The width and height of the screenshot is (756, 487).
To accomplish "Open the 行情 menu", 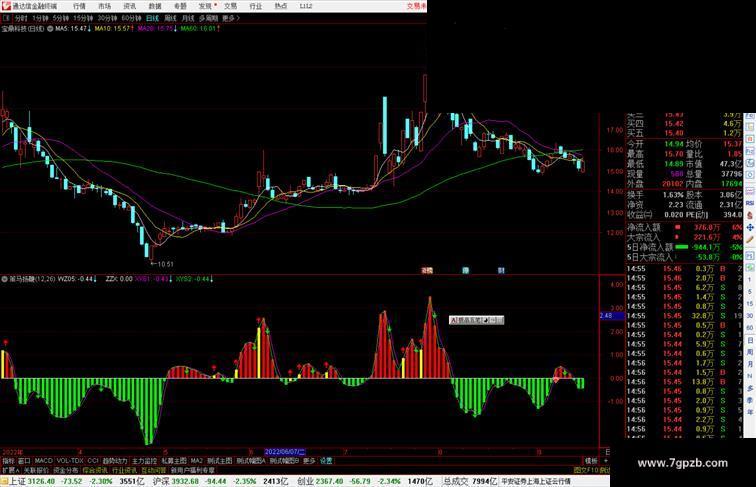I will (79, 6).
